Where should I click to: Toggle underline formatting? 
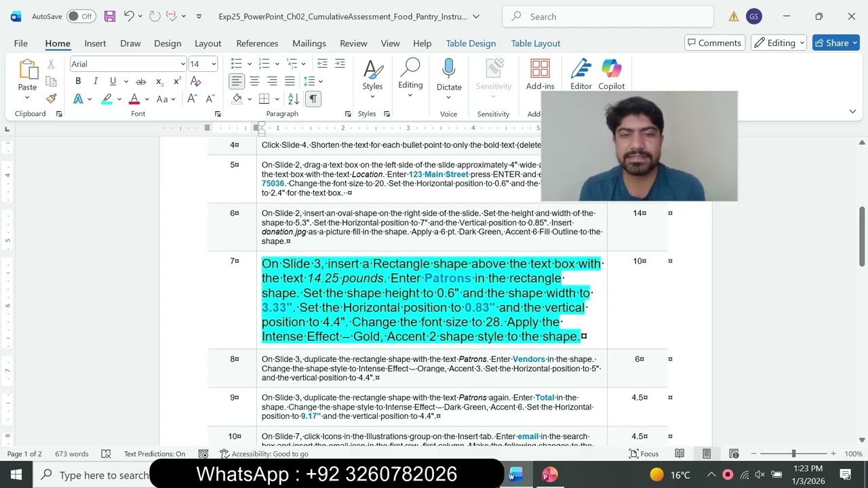(x=113, y=81)
